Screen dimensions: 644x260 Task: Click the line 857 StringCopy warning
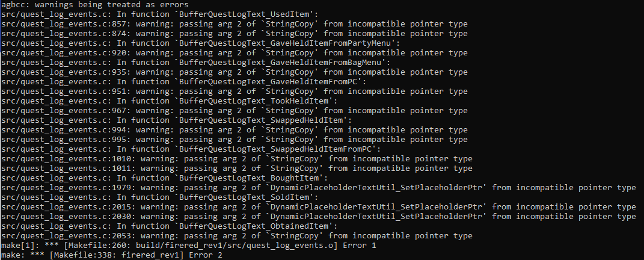tap(235, 24)
